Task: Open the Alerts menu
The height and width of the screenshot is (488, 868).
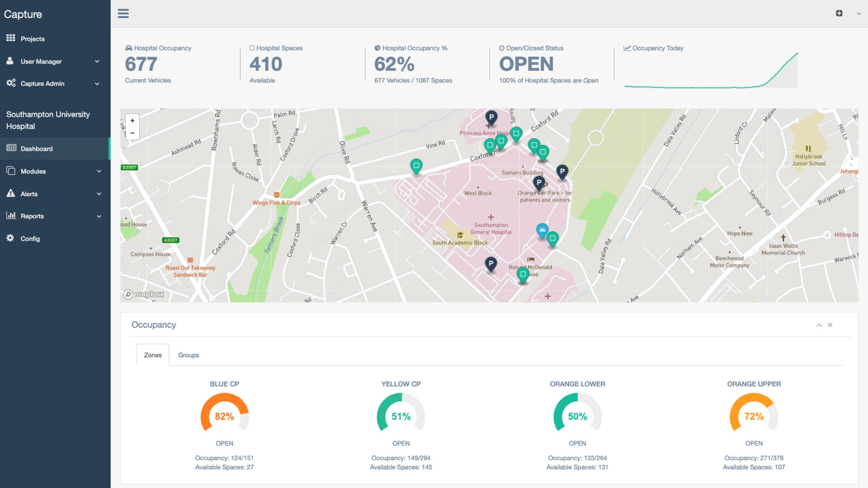Action: (x=29, y=194)
